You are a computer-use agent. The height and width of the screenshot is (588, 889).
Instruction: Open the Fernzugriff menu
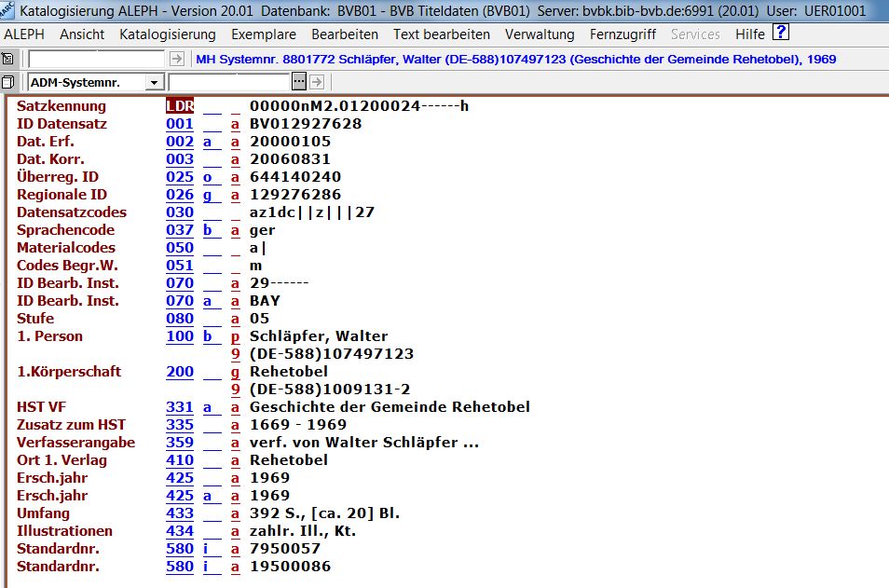(x=622, y=34)
